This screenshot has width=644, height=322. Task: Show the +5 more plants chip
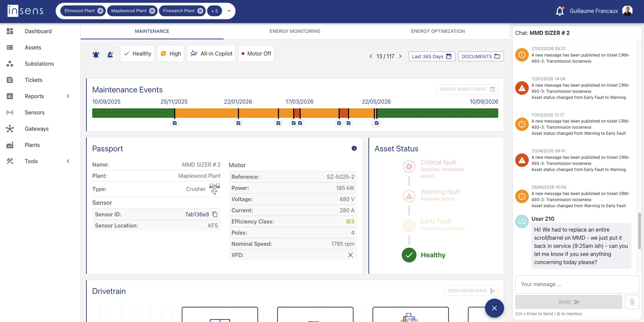215,11
